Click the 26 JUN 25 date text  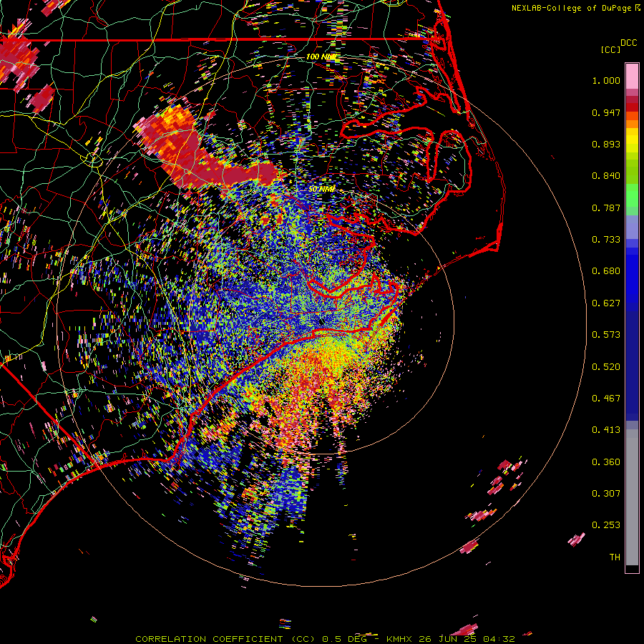point(448,639)
